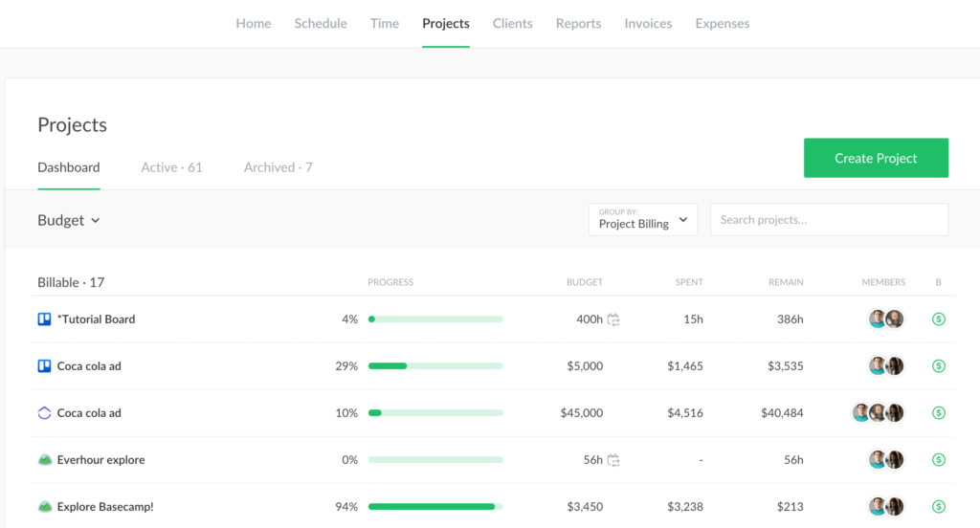Open member avatars of Everhour explore
Image resolution: width=980 pixels, height=528 pixels.
tap(886, 460)
